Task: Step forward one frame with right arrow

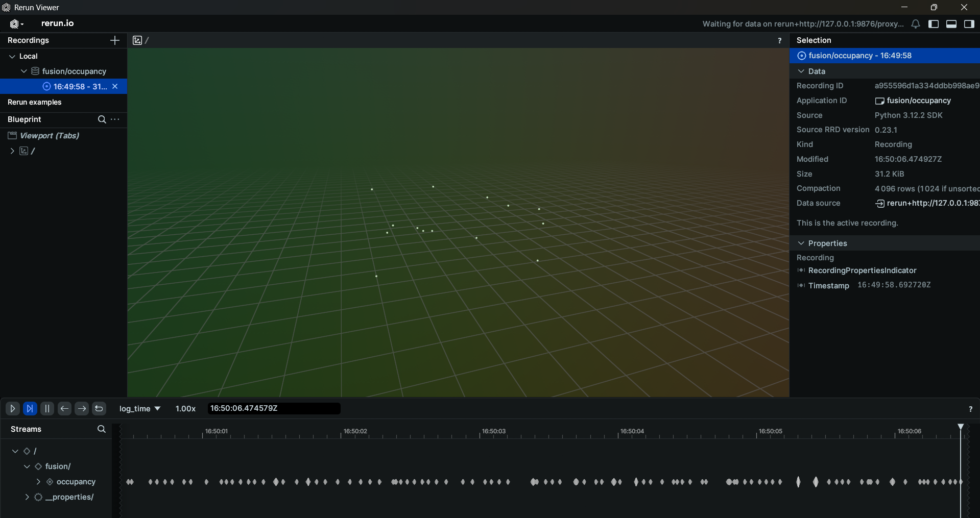Action: pyautogui.click(x=82, y=408)
